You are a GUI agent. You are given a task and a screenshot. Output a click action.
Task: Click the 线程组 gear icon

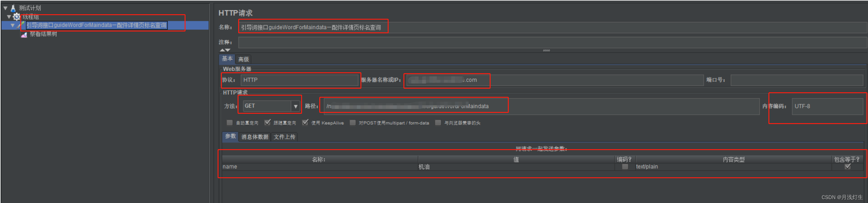point(16,17)
